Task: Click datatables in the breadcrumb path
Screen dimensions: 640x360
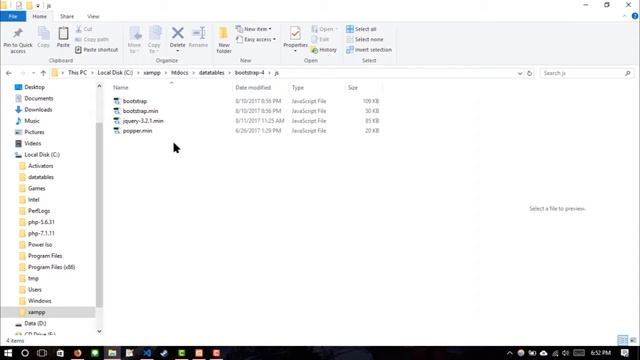Action: point(211,73)
